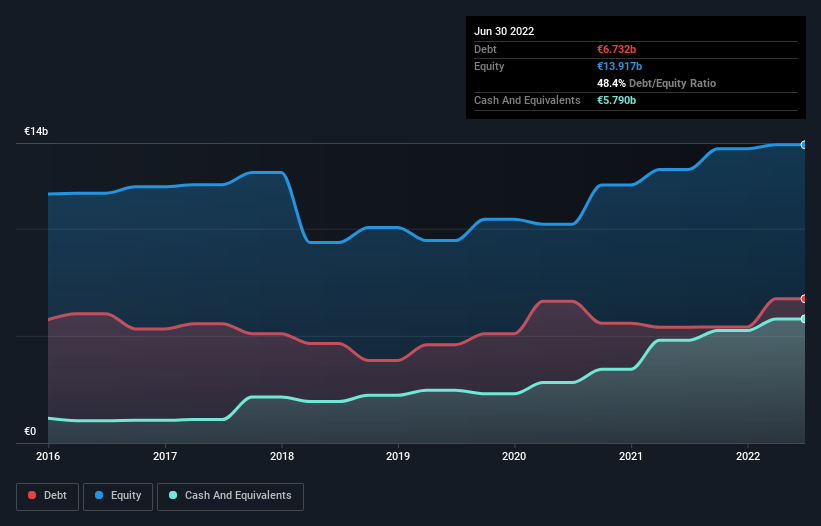Click the red Debt legend dot
The image size is (821, 526).
click(32, 495)
